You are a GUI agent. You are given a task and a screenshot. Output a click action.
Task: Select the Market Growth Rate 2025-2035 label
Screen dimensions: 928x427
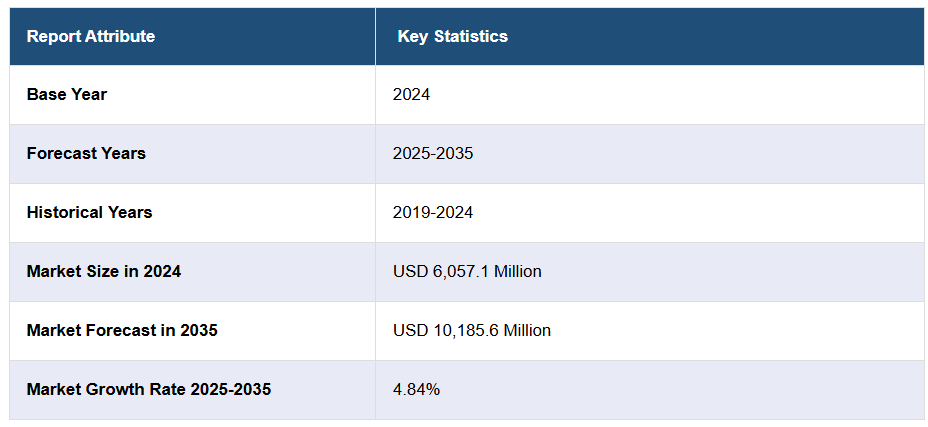149,389
